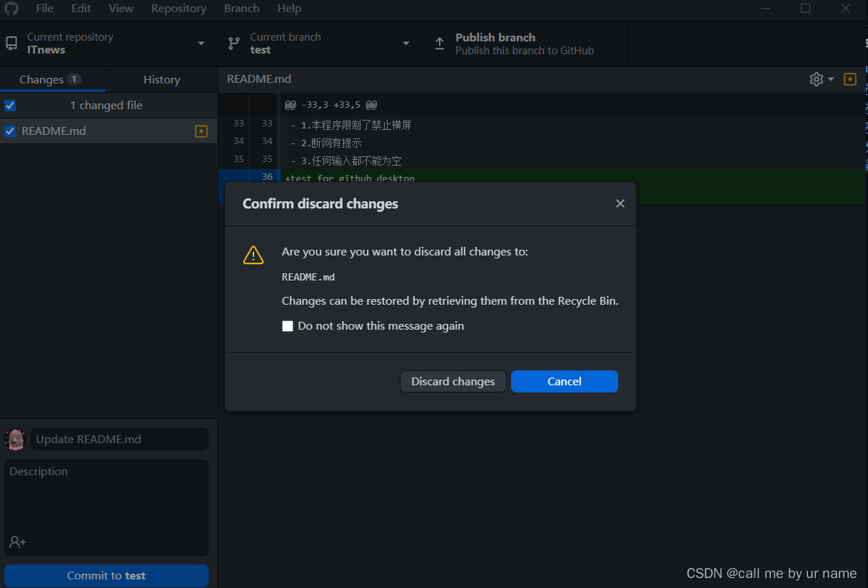This screenshot has width=868, height=588.
Task: Click modified status icon in diff header
Action: (x=850, y=79)
